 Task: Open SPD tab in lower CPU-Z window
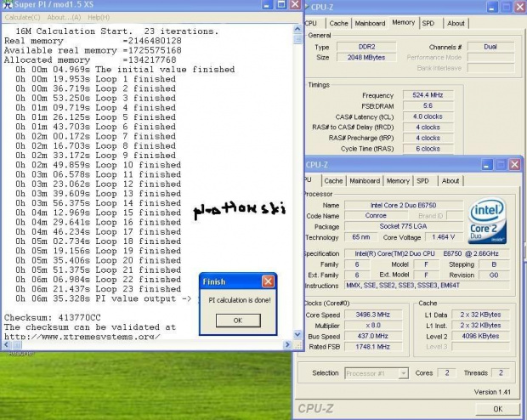click(x=422, y=181)
